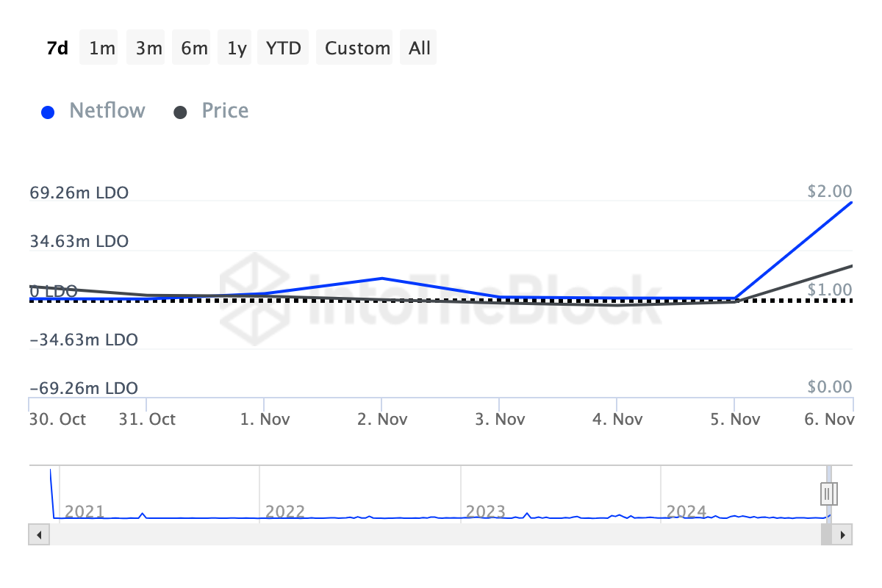Set chart range to 1y
Image resolution: width=882 pixels, height=588 pixels.
[x=237, y=48]
